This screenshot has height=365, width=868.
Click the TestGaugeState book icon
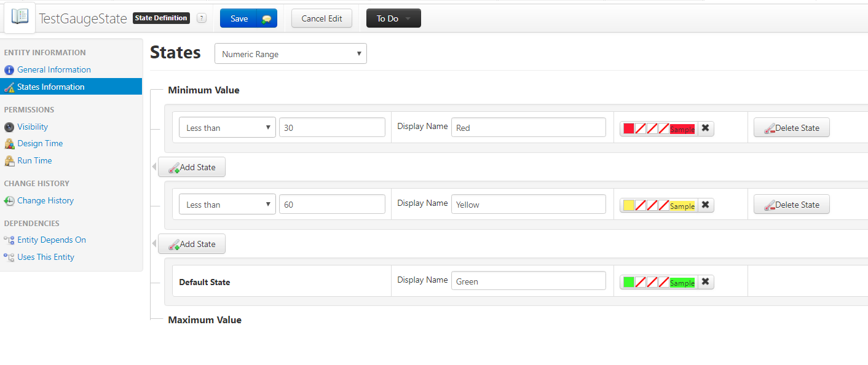coord(20,17)
